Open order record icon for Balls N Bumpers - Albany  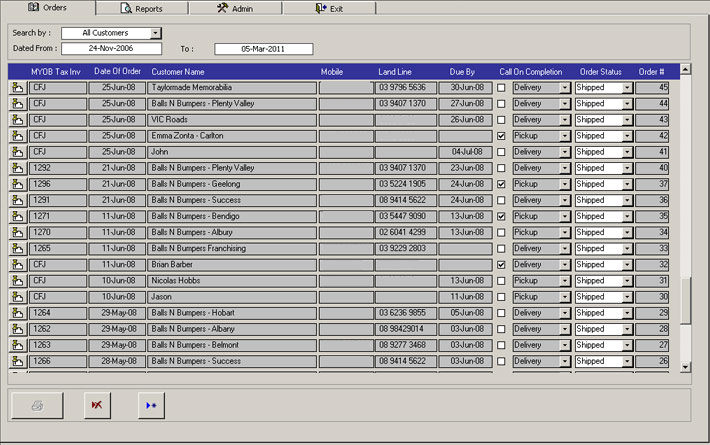point(18,329)
